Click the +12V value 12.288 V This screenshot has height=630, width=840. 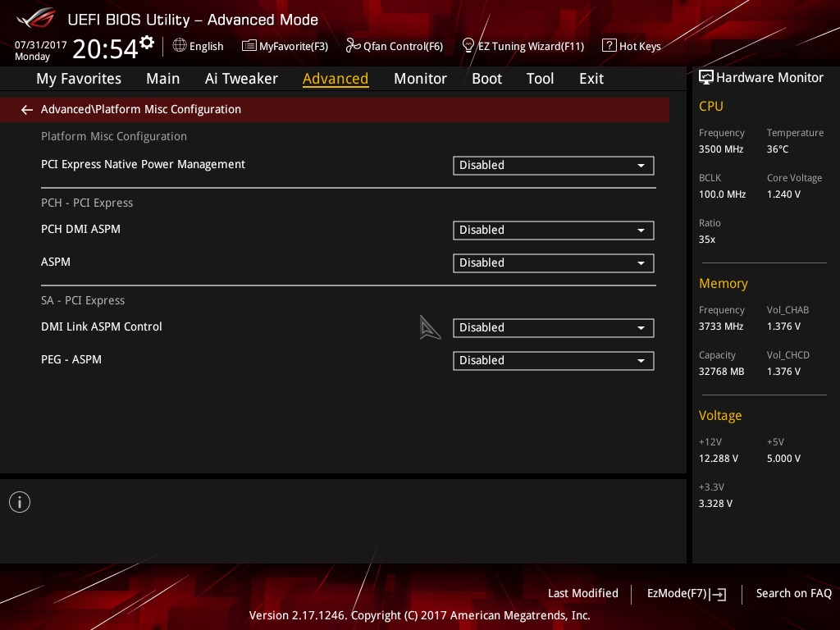tap(719, 459)
